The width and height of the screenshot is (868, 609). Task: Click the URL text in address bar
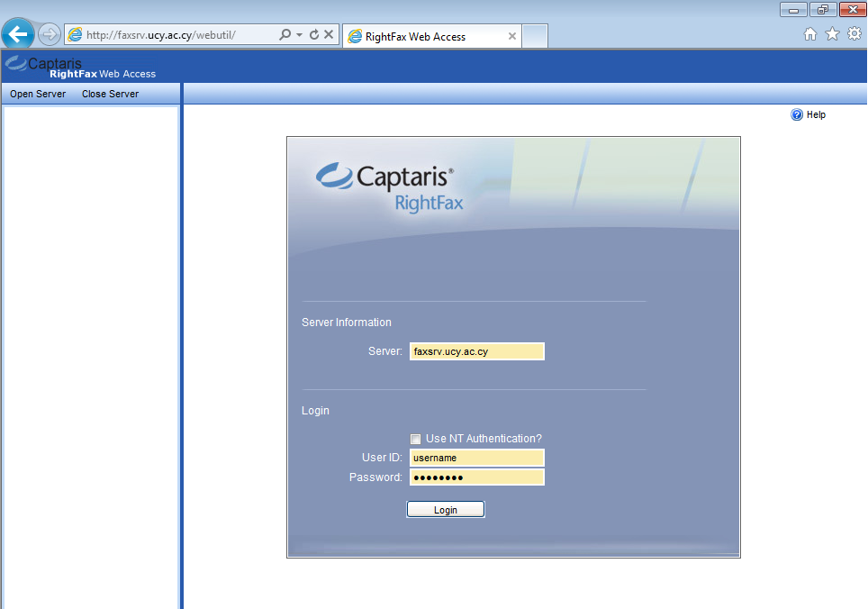tap(161, 35)
